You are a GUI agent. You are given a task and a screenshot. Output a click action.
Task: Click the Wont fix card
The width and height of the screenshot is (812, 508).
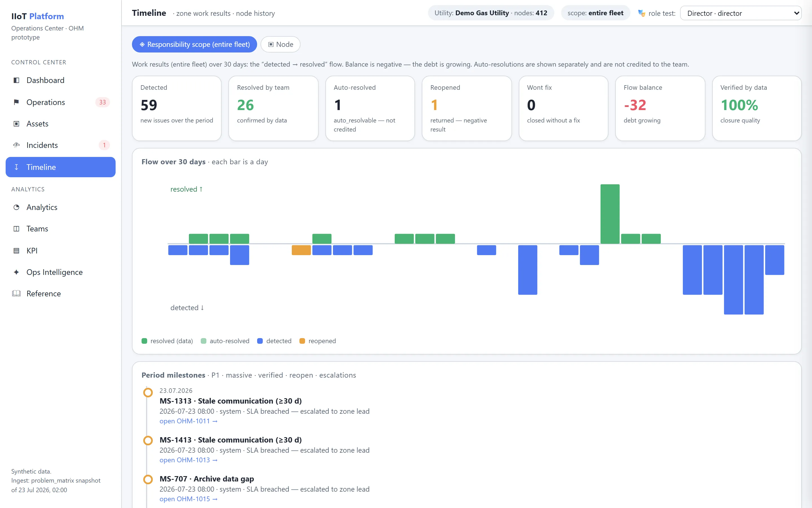[563, 108]
